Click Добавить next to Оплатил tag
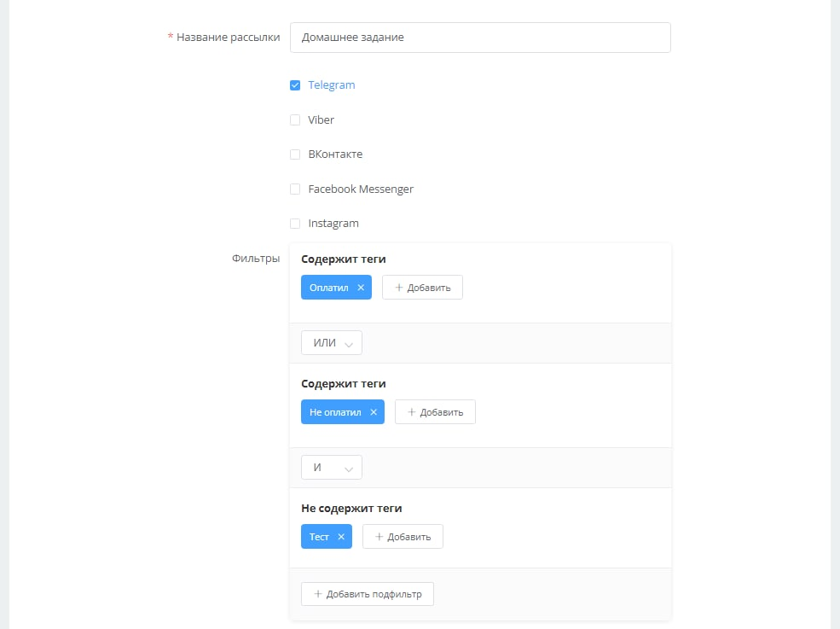 422,288
